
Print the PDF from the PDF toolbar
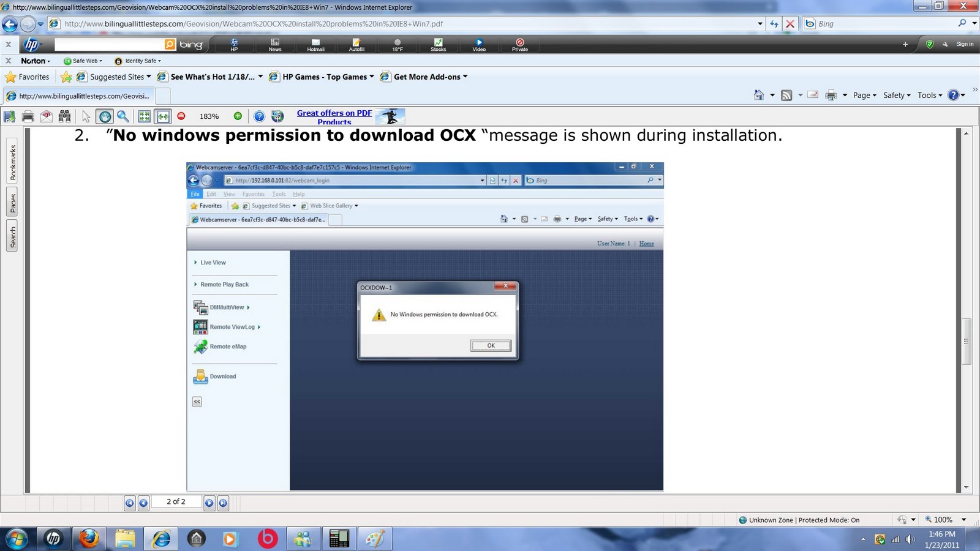click(x=28, y=116)
